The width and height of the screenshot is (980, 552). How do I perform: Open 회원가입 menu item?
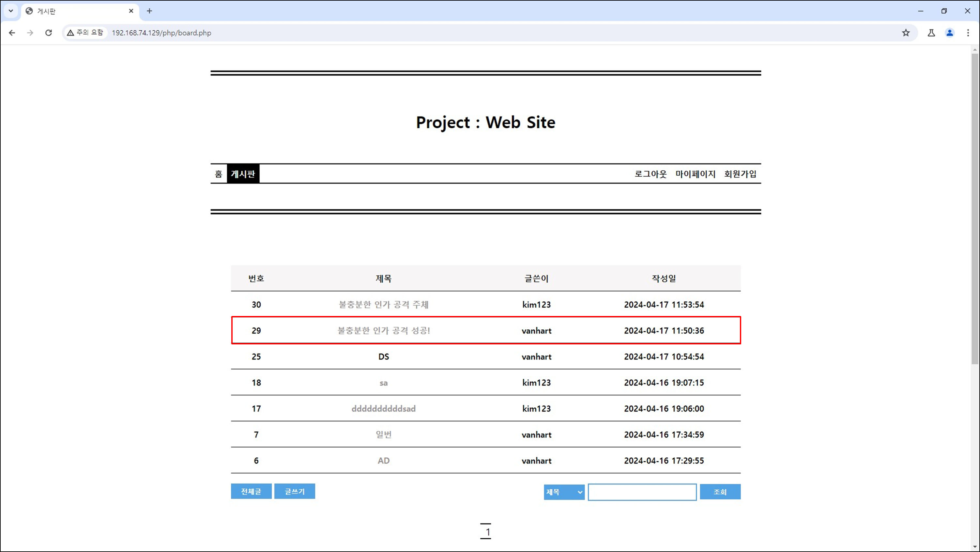[740, 174]
